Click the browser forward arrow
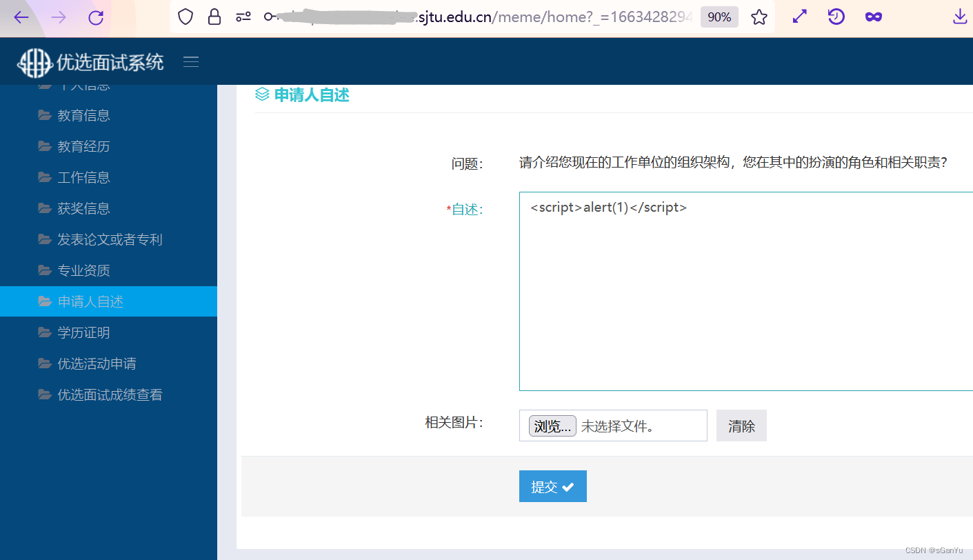 click(x=59, y=17)
